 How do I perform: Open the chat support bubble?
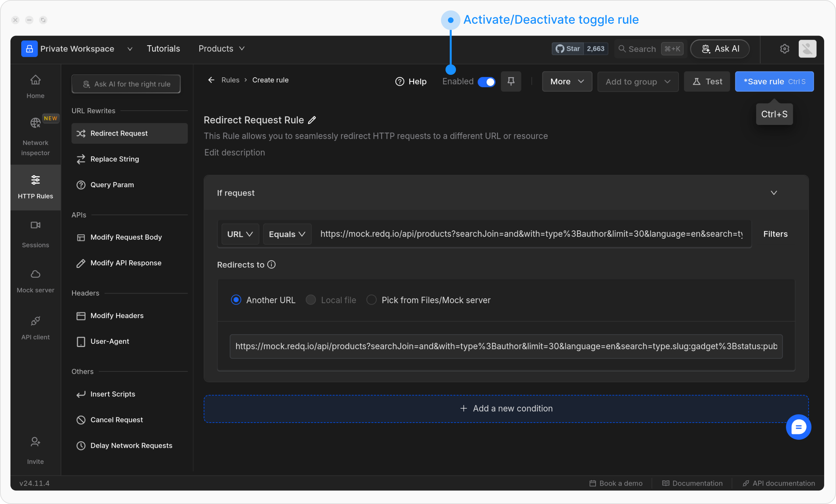pos(798,427)
